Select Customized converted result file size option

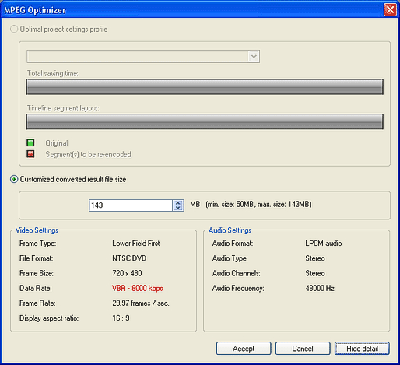(14, 179)
